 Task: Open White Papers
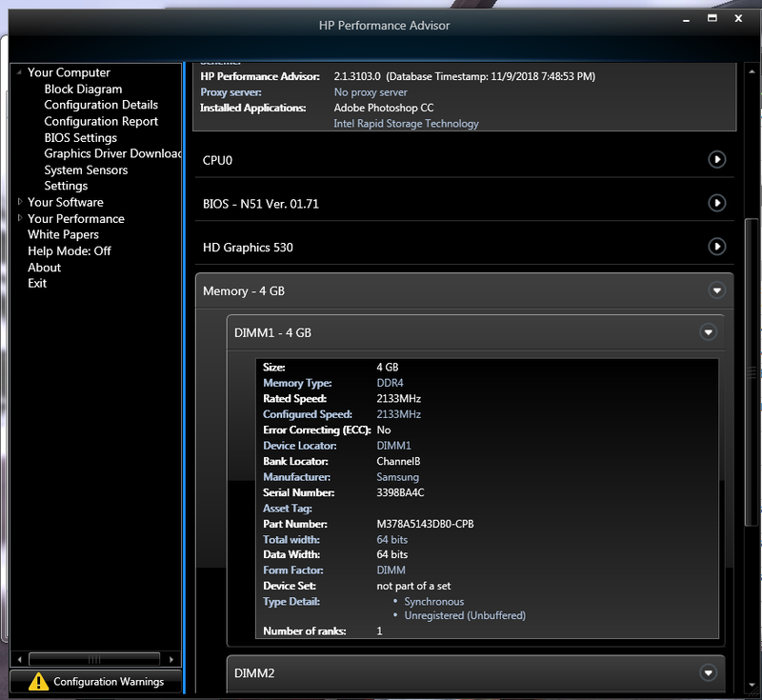(63, 235)
